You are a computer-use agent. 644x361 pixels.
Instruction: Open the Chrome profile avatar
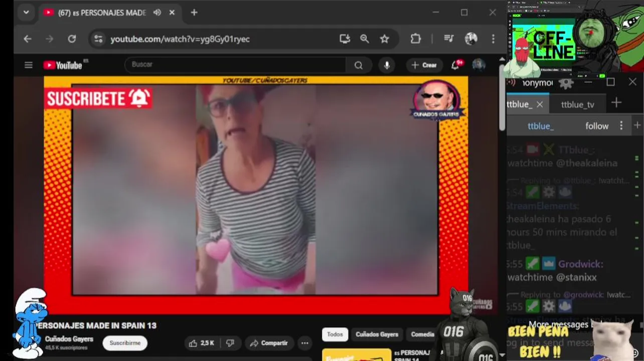(x=471, y=39)
